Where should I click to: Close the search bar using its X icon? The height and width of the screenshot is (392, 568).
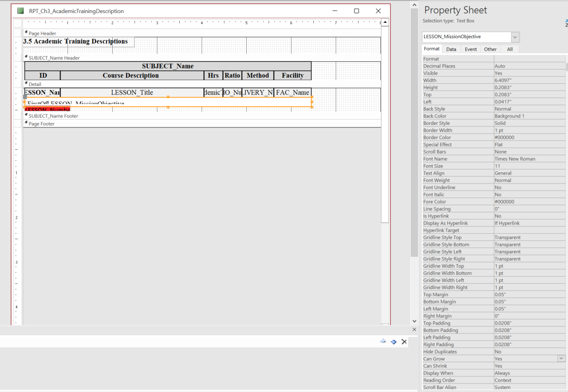[404, 341]
